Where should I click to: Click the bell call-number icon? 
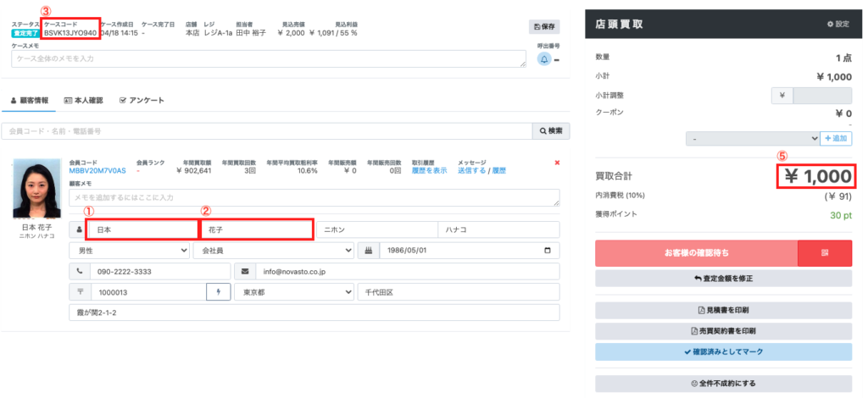(544, 59)
